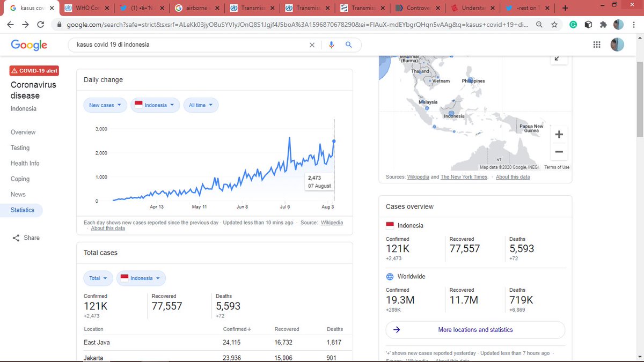644x362 pixels.
Task: Click the browser forward arrow
Action: click(x=26, y=25)
